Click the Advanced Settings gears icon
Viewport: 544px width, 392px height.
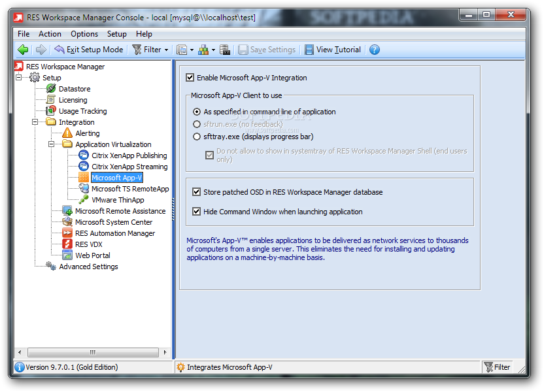pyautogui.click(x=51, y=266)
